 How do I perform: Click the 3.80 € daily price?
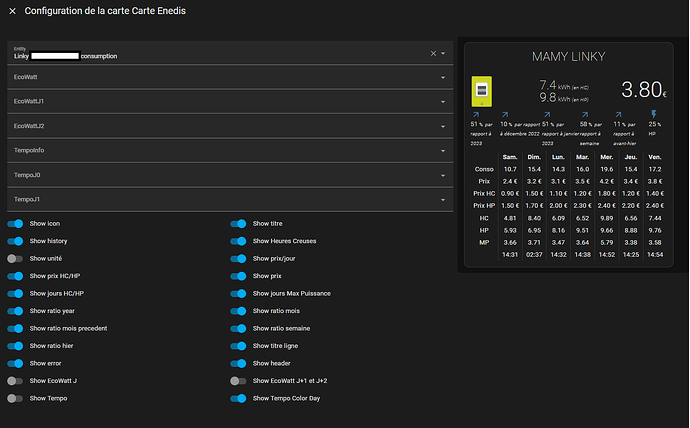(644, 90)
